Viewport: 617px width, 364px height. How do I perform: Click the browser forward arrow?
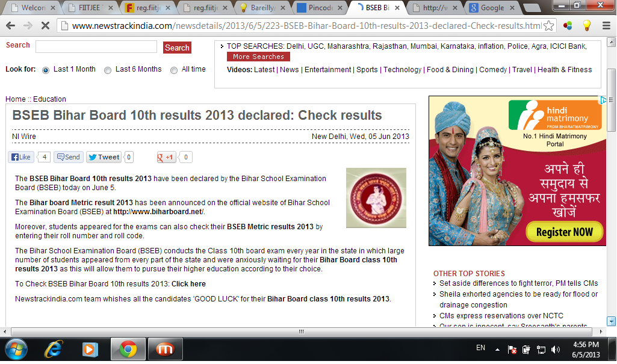pos(28,26)
